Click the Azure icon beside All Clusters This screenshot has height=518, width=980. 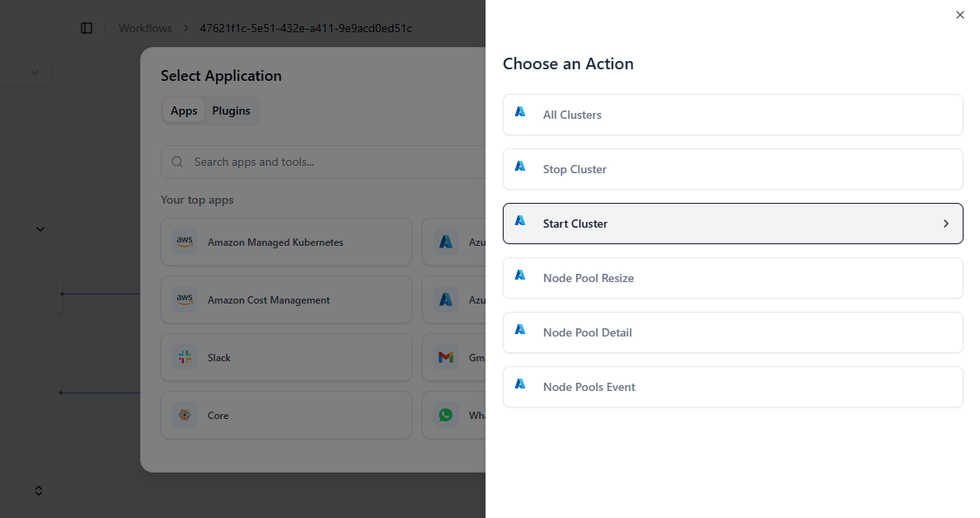[x=520, y=112]
